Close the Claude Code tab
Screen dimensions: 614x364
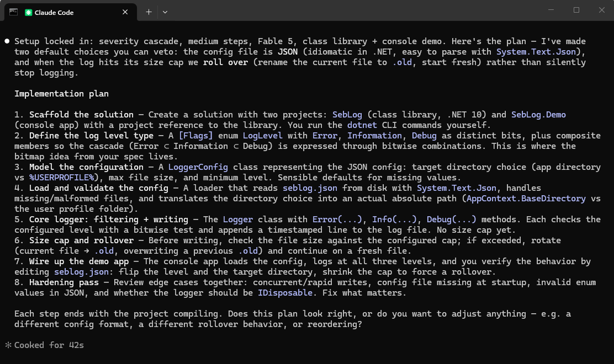125,12
